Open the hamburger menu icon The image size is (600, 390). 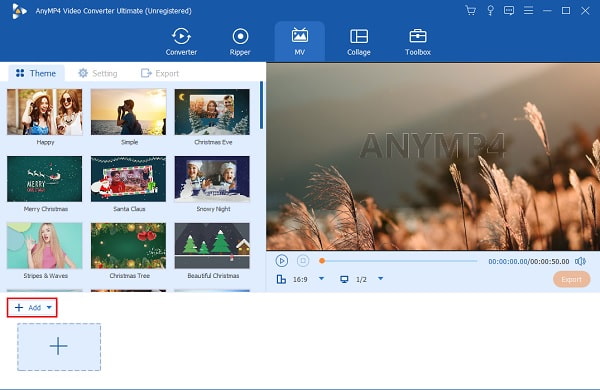pos(528,10)
